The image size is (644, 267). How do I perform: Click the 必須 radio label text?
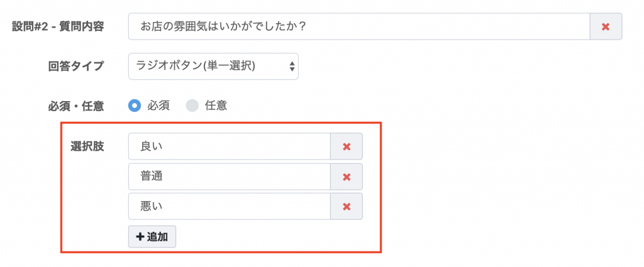pyautogui.click(x=158, y=106)
